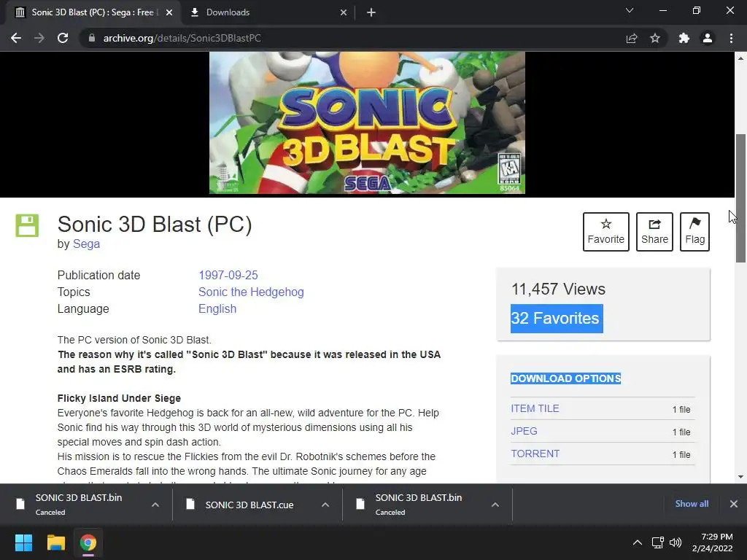Open the Extensions puzzle icon
747x560 pixels.
[x=684, y=38]
